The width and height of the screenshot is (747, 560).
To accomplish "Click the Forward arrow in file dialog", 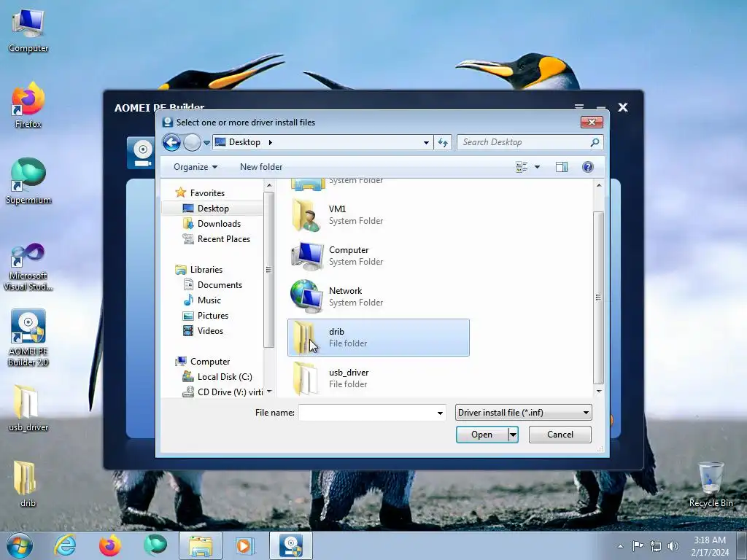I will pos(192,142).
